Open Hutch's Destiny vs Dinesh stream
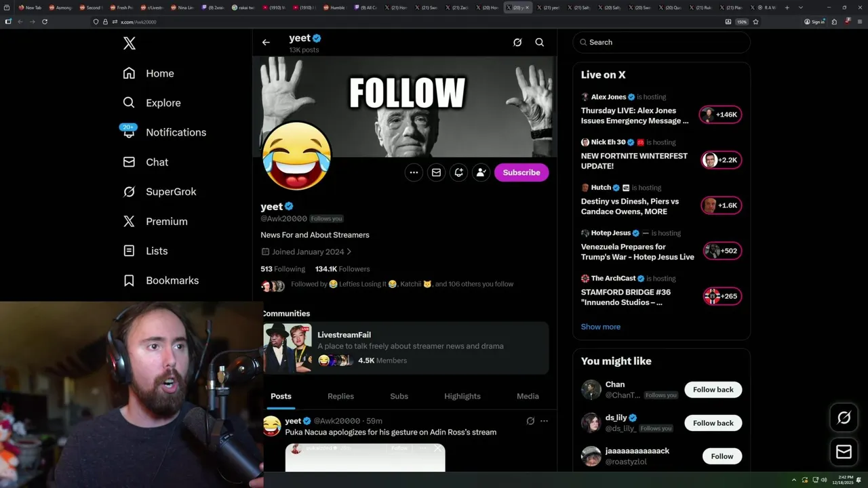The height and width of the screenshot is (488, 868). point(629,206)
